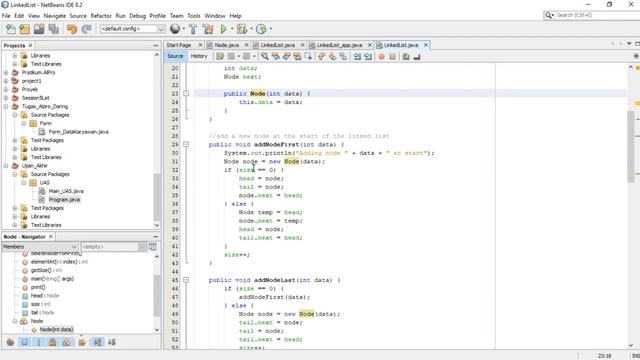Click the Source view button
This screenshot has height=360, width=640.
(x=175, y=56)
